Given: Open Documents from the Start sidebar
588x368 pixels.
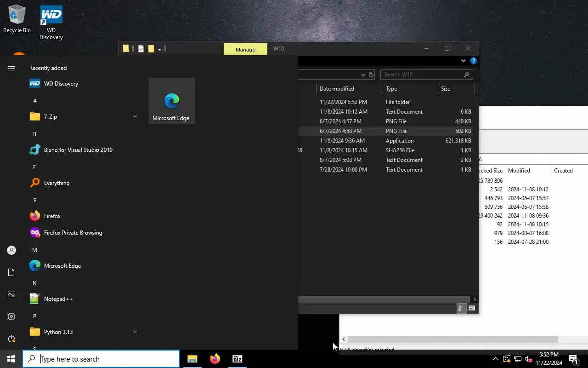Looking at the screenshot, I should click(x=11, y=272).
